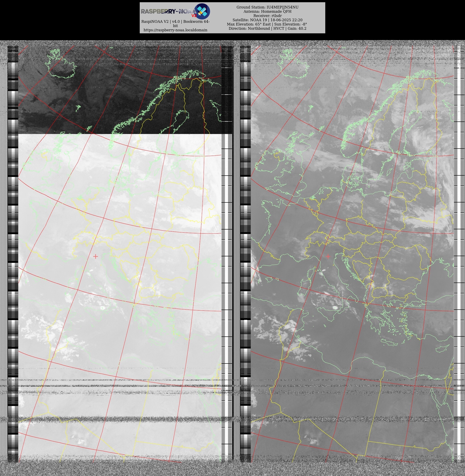Click Iceland's outline in the right satellite image
The image size is (465, 476).
coord(294,64)
